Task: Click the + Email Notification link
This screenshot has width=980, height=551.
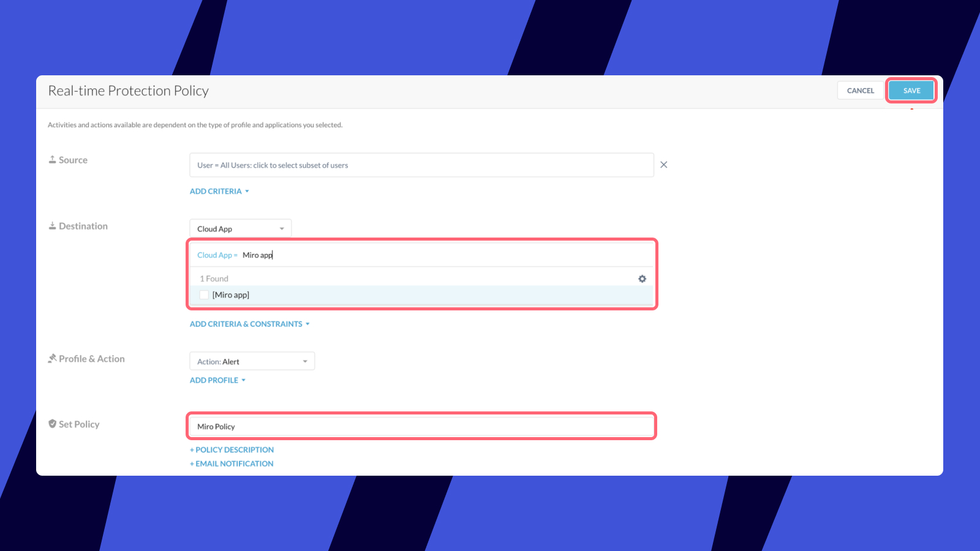Action: point(232,464)
